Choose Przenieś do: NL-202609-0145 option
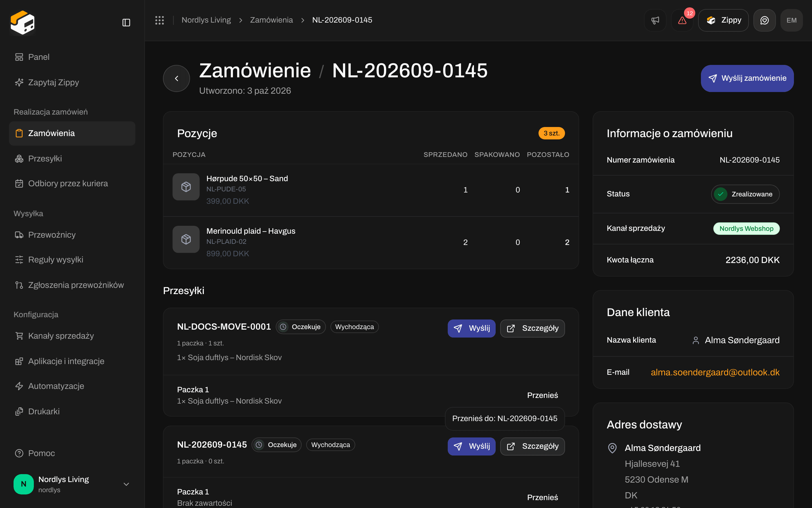Screen dimensions: 812x508 [x=505, y=418]
